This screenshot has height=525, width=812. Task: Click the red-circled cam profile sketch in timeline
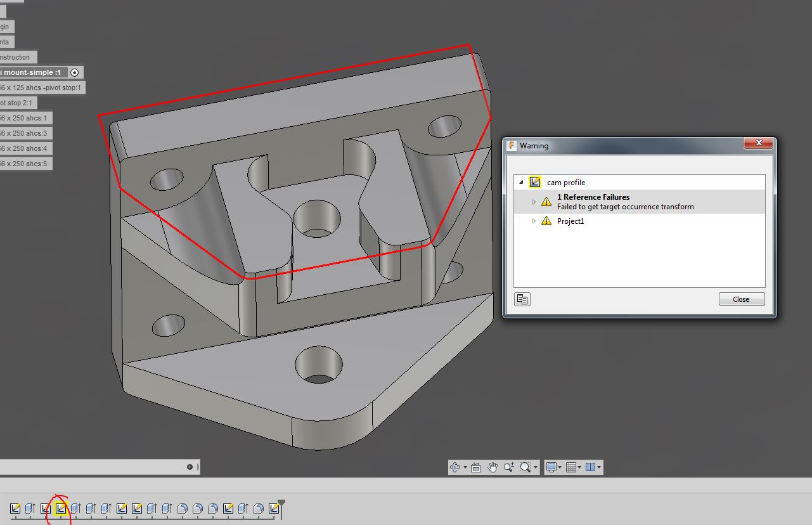60,507
